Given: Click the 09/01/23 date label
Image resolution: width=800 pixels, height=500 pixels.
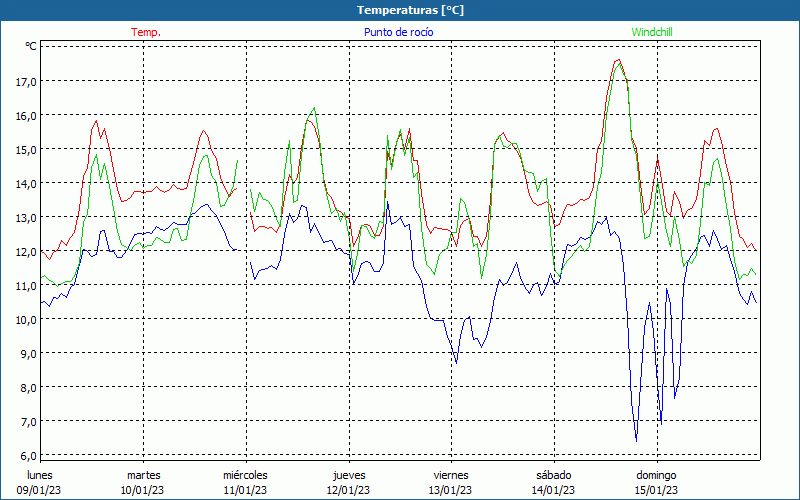Looking at the screenshot, I should pyautogui.click(x=39, y=490).
